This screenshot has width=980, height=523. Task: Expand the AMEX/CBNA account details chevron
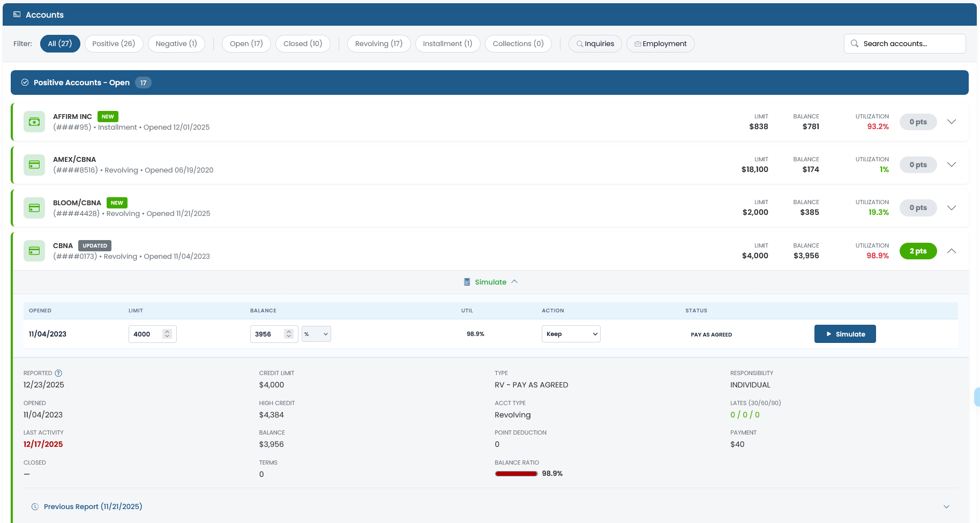[x=951, y=165]
